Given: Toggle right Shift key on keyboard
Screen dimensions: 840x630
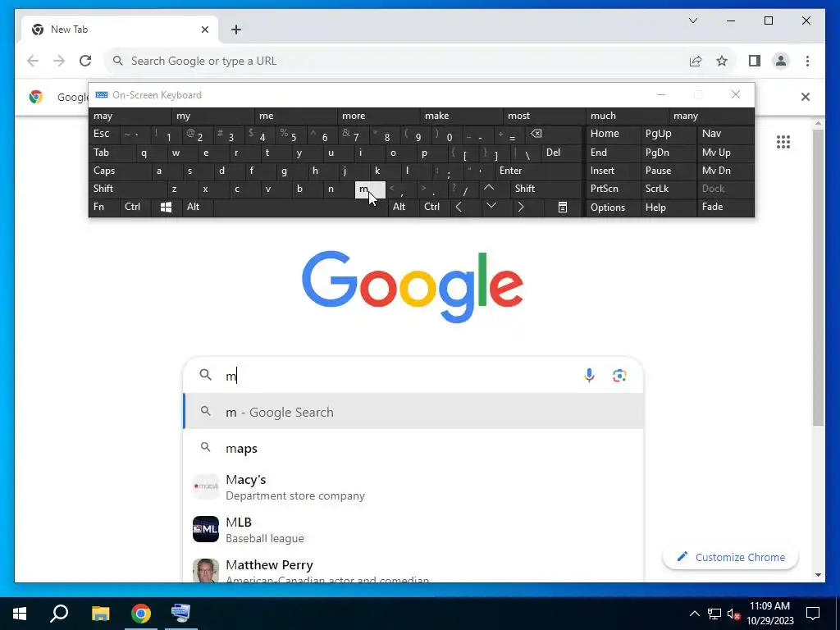Looking at the screenshot, I should click(546, 189).
